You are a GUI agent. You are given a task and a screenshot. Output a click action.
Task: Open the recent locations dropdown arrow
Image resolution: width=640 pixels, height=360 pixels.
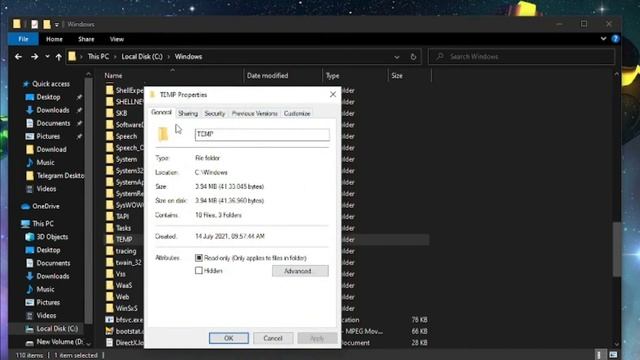point(47,57)
